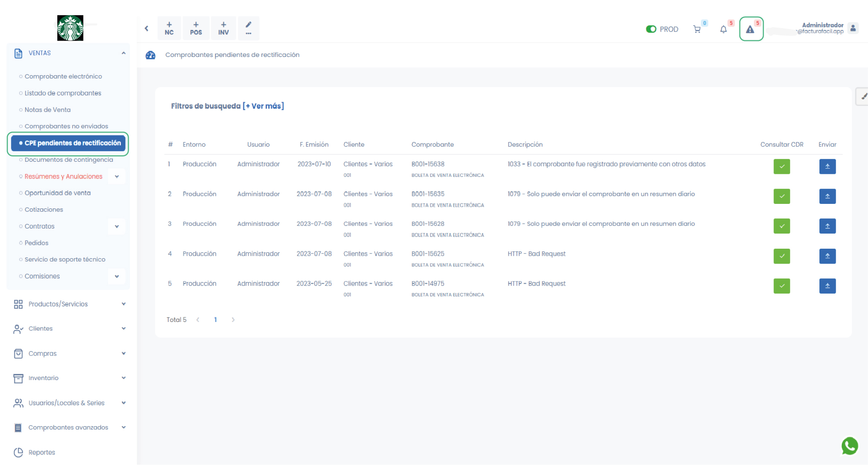Click the dashboard gauge icon
Image resolution: width=868 pixels, height=467 pixels.
tap(150, 55)
